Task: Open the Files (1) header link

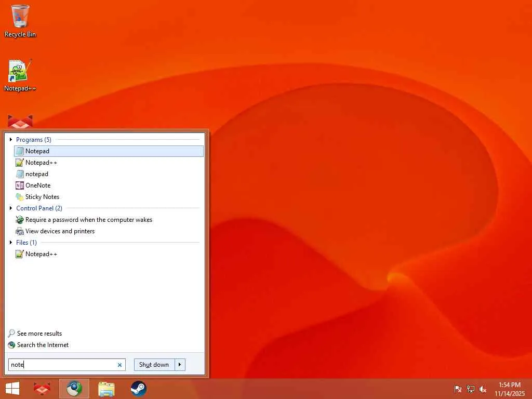Action: pyautogui.click(x=26, y=242)
